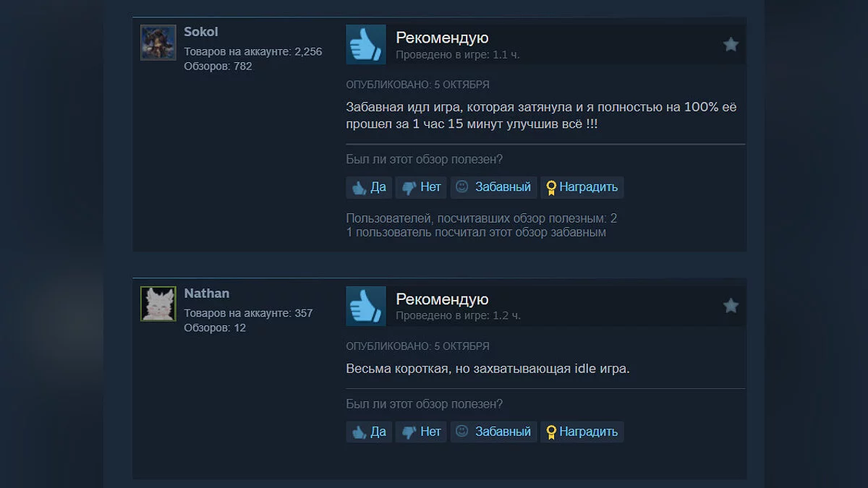Vote 'Да' on Sokol's review
This screenshot has width=868, height=488.
click(369, 187)
